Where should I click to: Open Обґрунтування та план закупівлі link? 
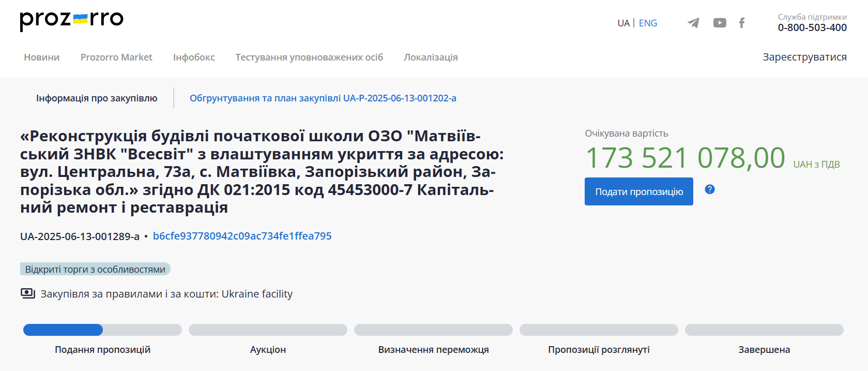[x=323, y=98]
